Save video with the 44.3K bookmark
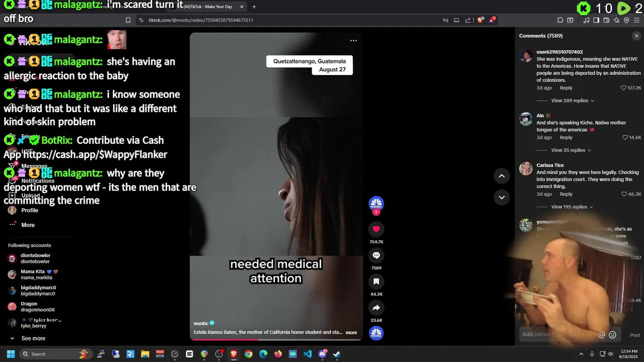 coord(376,282)
